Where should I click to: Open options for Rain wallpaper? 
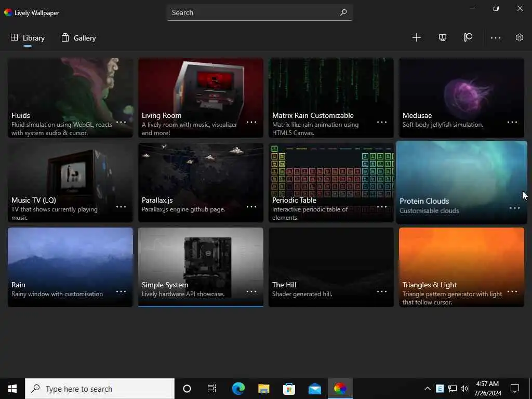(121, 291)
